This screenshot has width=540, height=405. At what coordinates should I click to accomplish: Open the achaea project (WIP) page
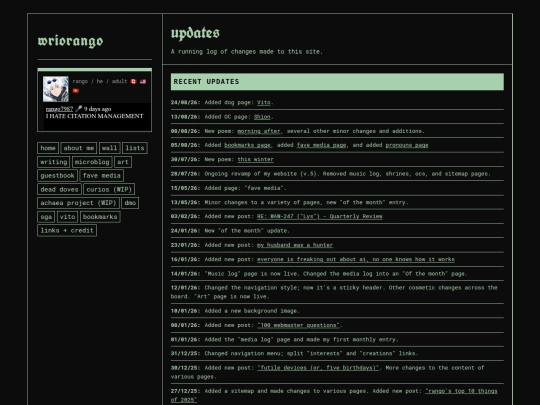tap(78, 203)
